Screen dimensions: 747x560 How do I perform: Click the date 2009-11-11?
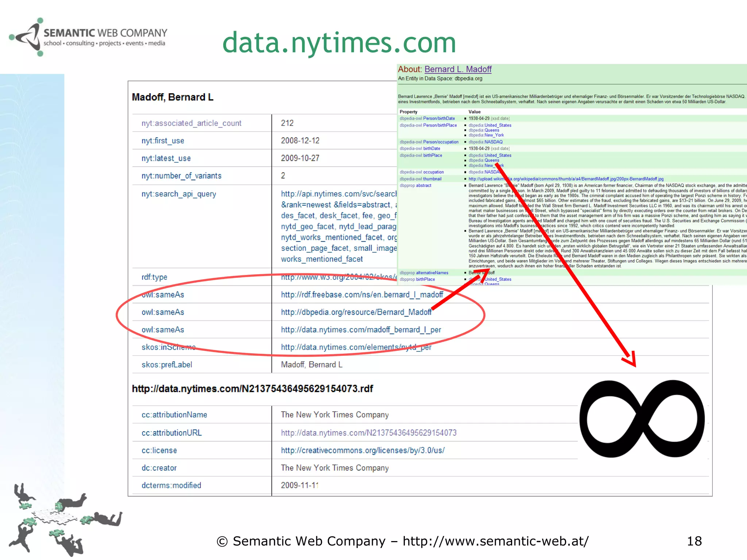click(x=300, y=485)
